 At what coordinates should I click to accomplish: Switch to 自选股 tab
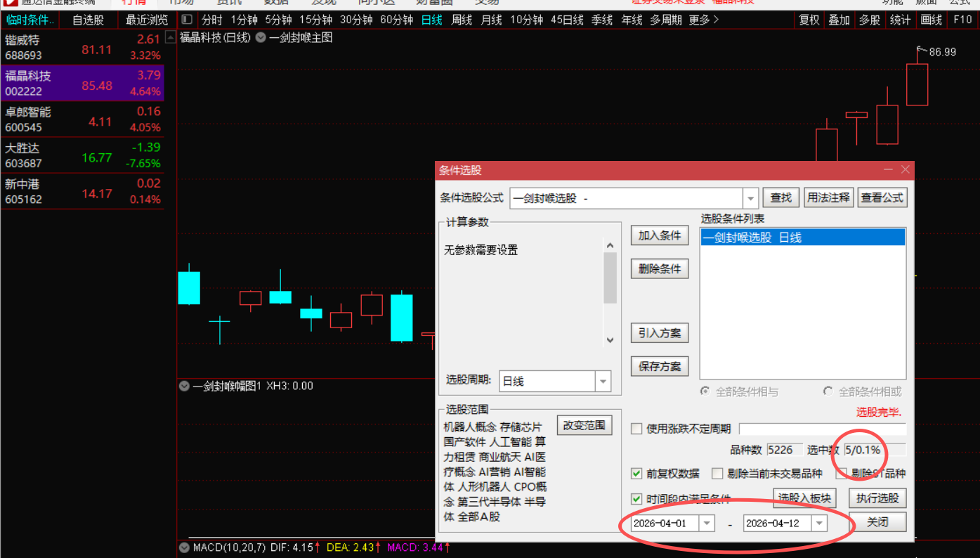tap(88, 20)
